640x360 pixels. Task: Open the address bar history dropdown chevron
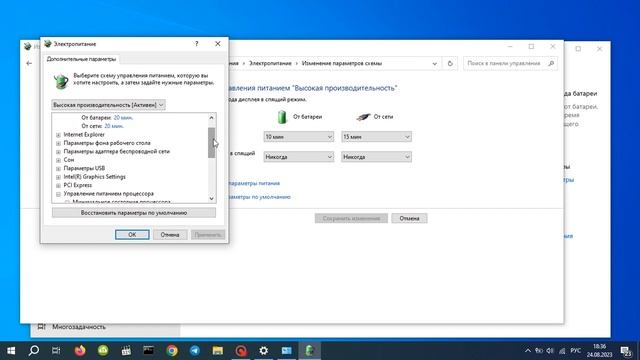coord(434,64)
